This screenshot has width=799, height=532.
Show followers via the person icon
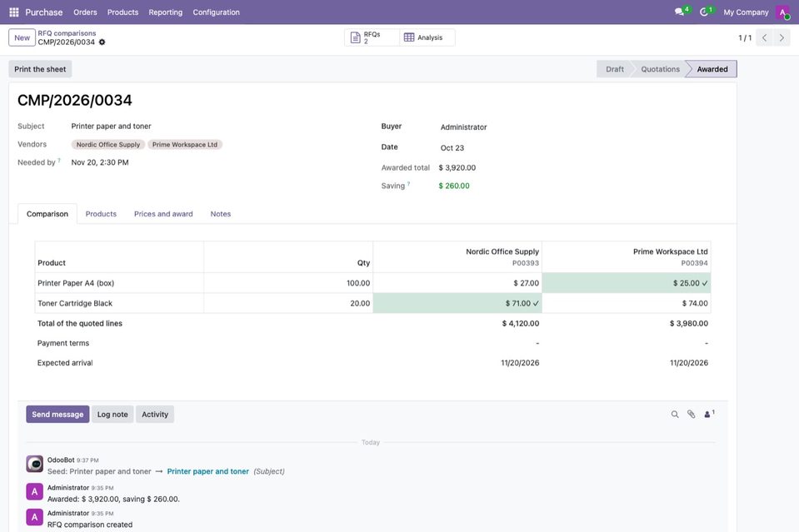pyautogui.click(x=709, y=414)
